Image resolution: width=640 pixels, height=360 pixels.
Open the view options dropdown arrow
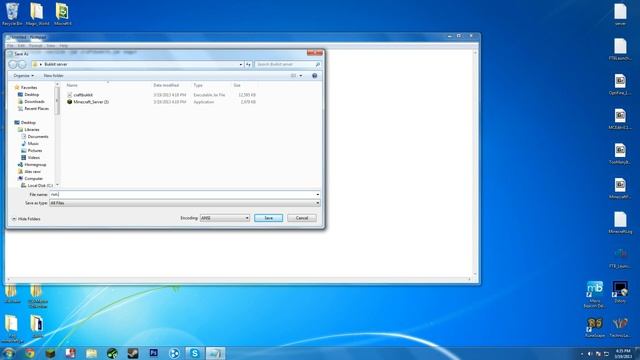pos(301,76)
